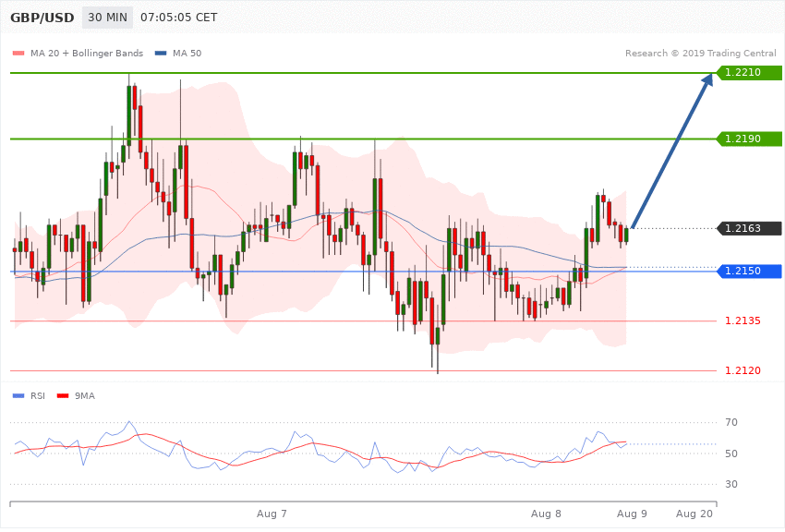
Task: Select the 1.2190 green resistance price tag
Action: (750, 139)
